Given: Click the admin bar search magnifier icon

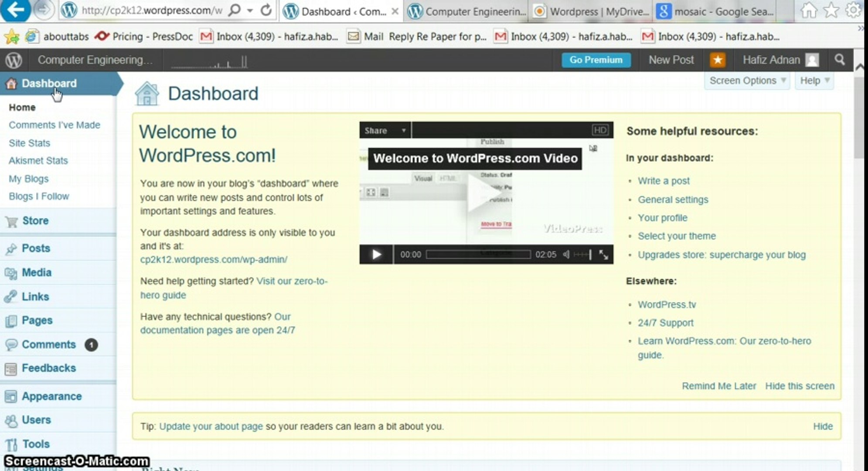Looking at the screenshot, I should (840, 60).
